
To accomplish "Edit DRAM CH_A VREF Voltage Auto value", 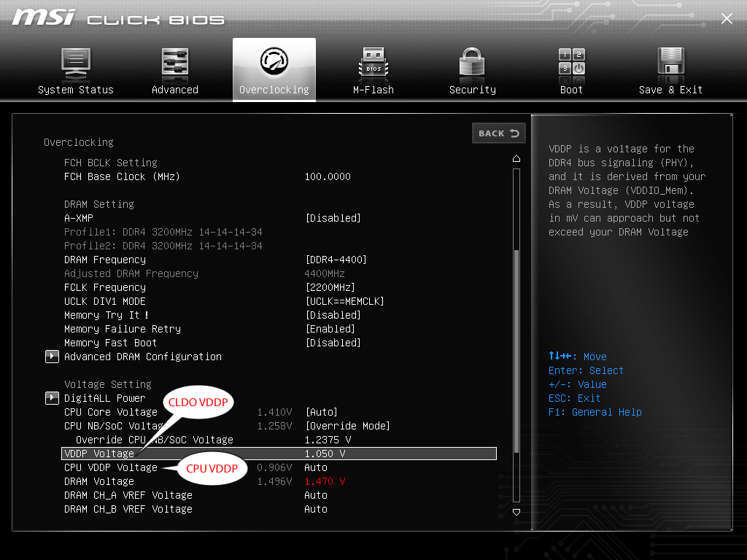I will (x=316, y=495).
